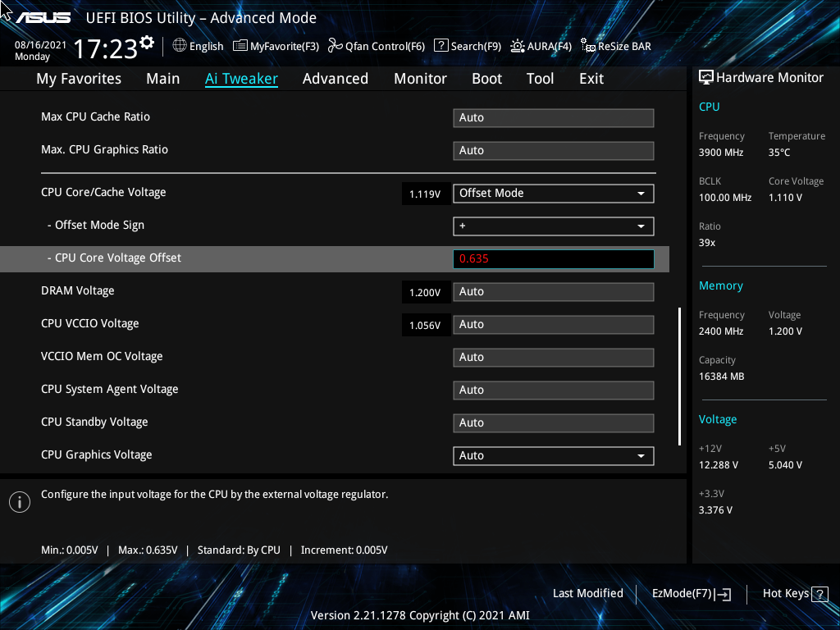Viewport: 840px width, 630px height.
Task: Click the 1.056V VCCIO readout
Action: coord(426,325)
